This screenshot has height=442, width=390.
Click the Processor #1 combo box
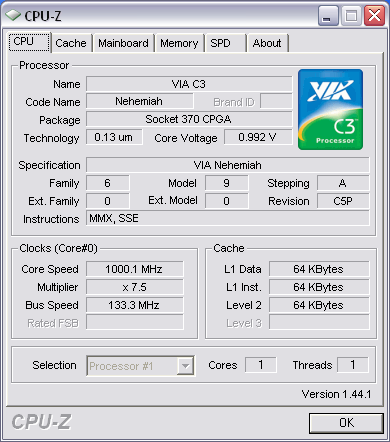point(141,366)
